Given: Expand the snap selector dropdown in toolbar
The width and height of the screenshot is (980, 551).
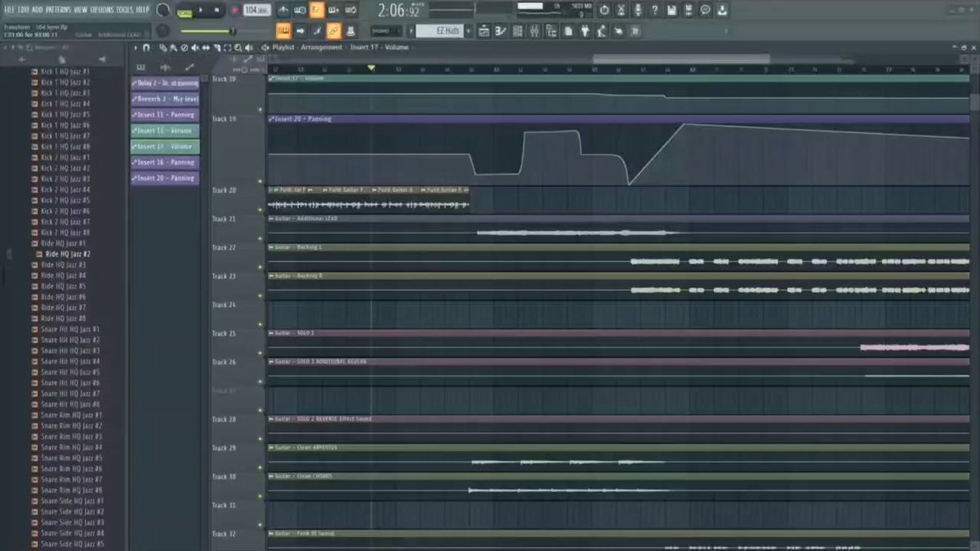Looking at the screenshot, I should (x=387, y=31).
